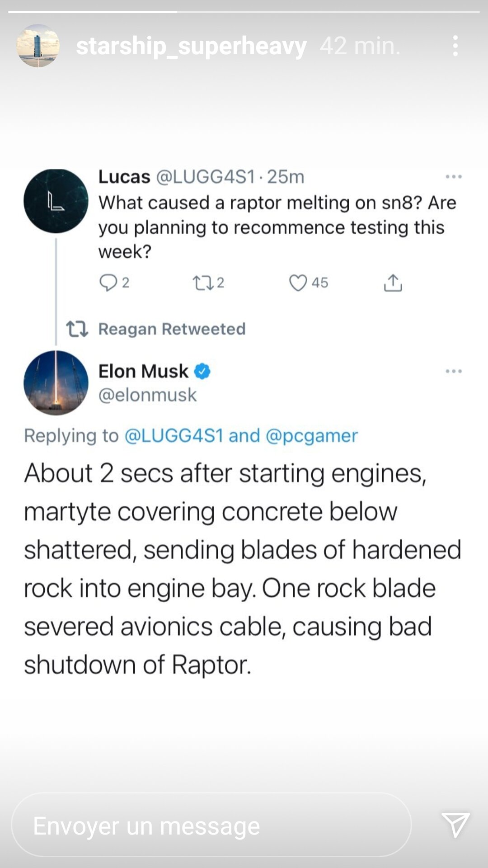Tap the send/share paper plane icon
488x868 pixels.
pyautogui.click(x=455, y=825)
